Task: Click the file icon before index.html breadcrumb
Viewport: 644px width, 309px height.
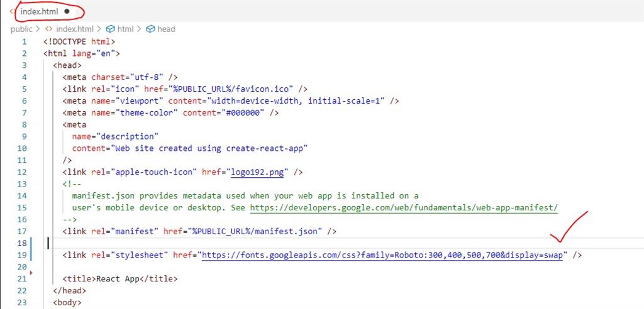Action: [49, 29]
